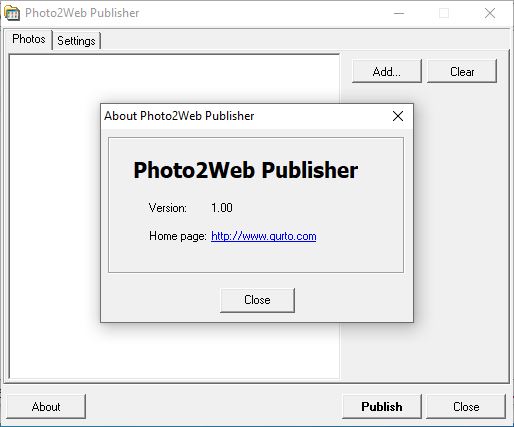514x427 pixels.
Task: Select the Photos tab
Action: (x=29, y=39)
